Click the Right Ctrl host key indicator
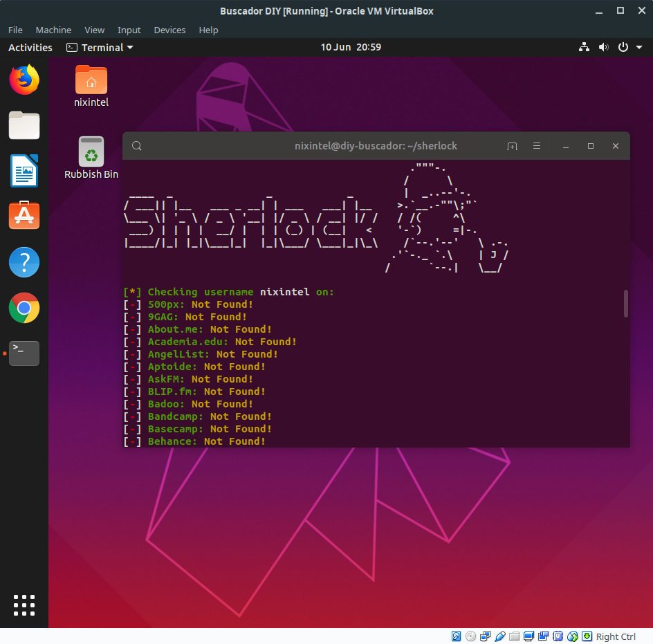The height and width of the screenshot is (644, 653). [616, 636]
